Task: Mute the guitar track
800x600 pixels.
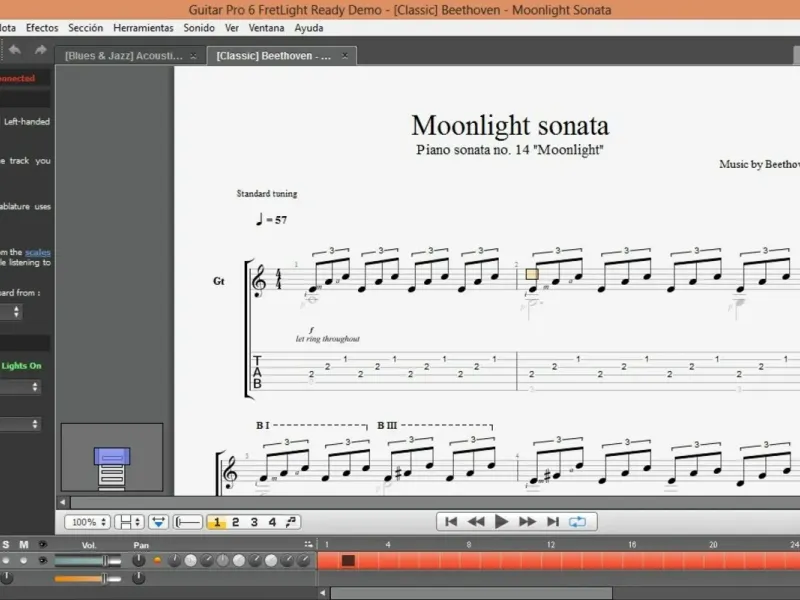Action: point(23,561)
